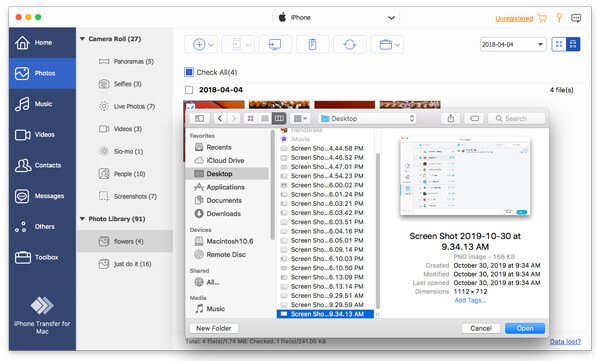Switch to small thumbnail grid view
Viewport: 600px width, 361px height.
pos(559,44)
